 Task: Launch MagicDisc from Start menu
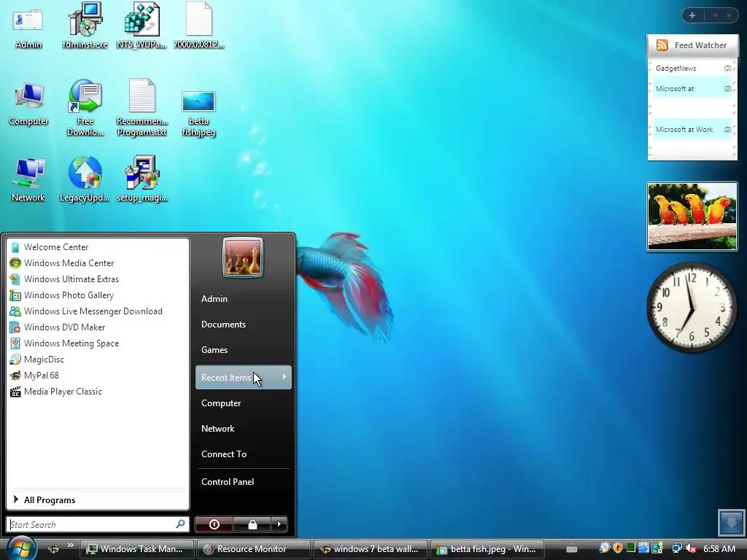[98, 359]
